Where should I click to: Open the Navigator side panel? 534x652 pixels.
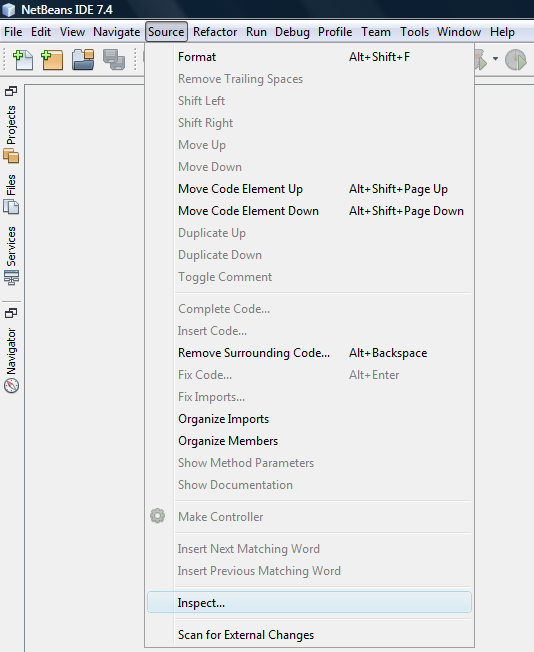(x=11, y=360)
